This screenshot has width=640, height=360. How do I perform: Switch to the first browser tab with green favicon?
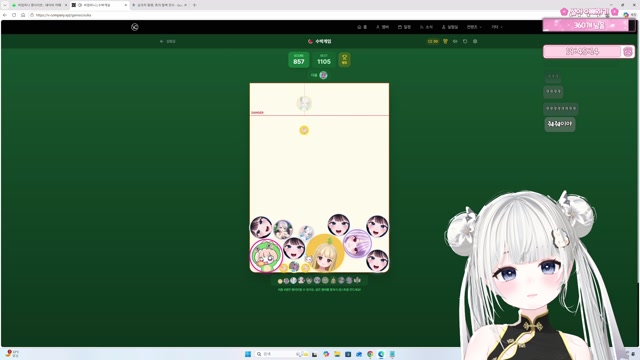tap(39, 5)
